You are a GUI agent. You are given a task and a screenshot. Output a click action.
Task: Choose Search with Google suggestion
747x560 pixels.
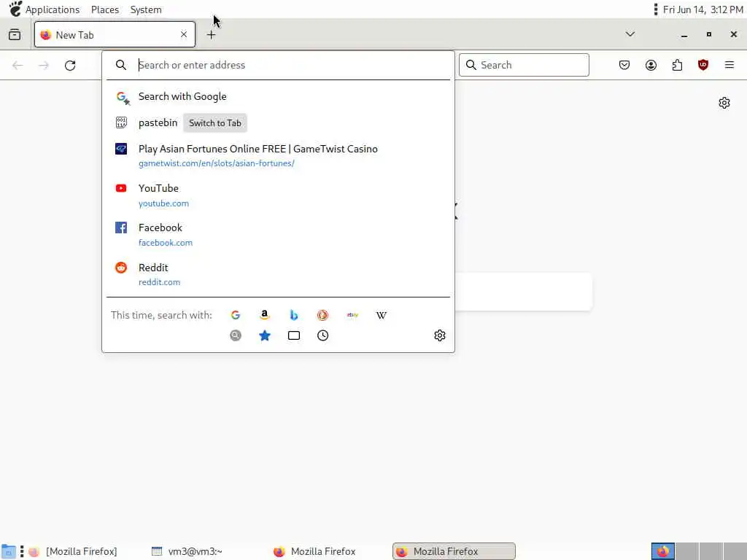click(278, 97)
